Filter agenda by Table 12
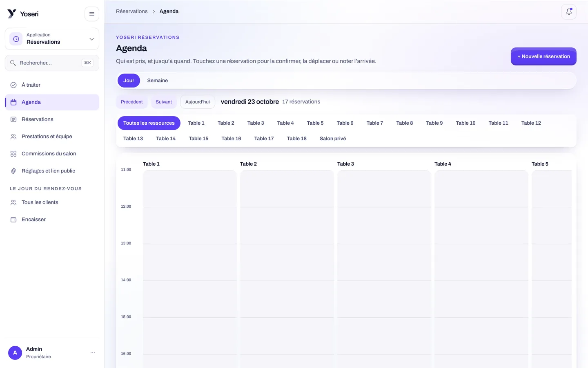 pyautogui.click(x=531, y=123)
